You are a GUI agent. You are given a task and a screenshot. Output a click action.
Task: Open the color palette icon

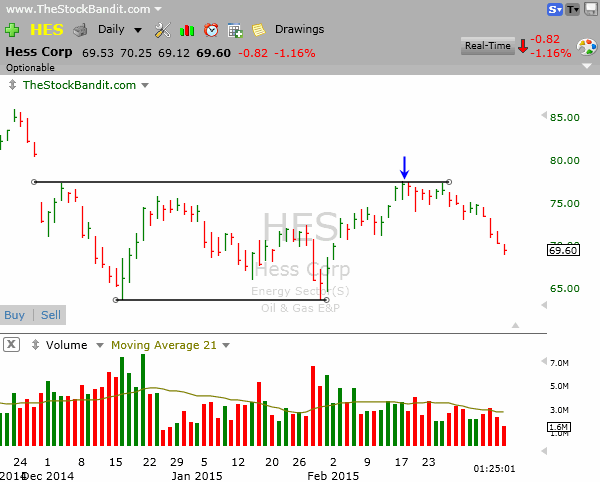point(586,47)
